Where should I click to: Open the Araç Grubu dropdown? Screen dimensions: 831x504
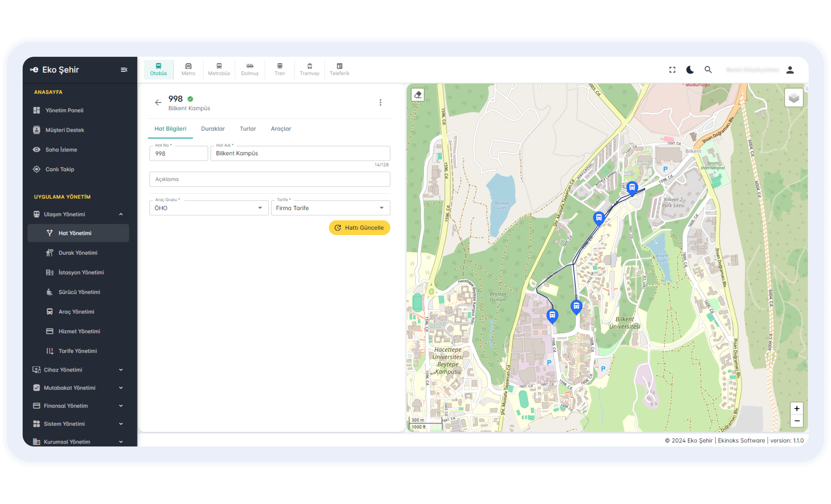(209, 208)
